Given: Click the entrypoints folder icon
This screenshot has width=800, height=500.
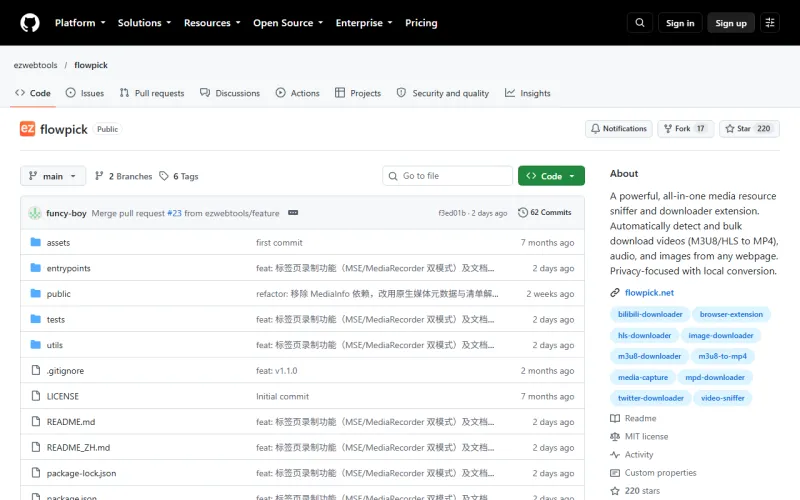Looking at the screenshot, I should click(x=36, y=268).
